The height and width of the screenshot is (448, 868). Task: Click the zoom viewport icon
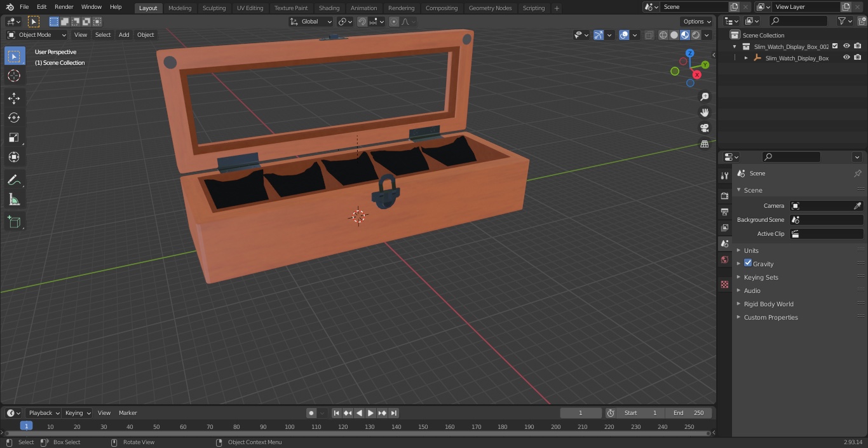pyautogui.click(x=704, y=97)
